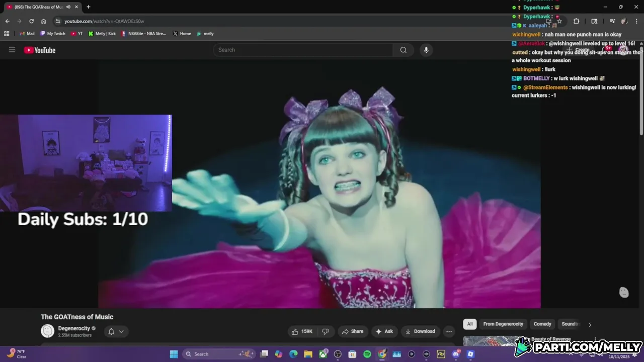The image size is (644, 362).
Task: Open the Mail bookmark
Action: point(27,34)
